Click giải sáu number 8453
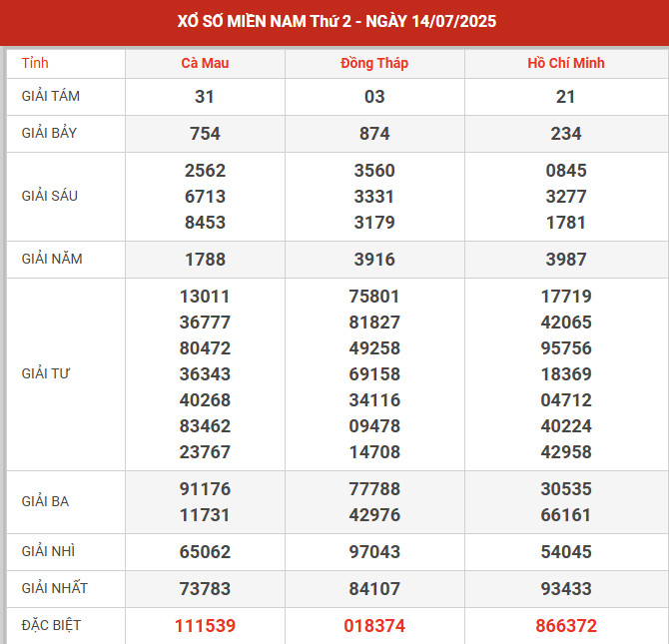 (205, 223)
